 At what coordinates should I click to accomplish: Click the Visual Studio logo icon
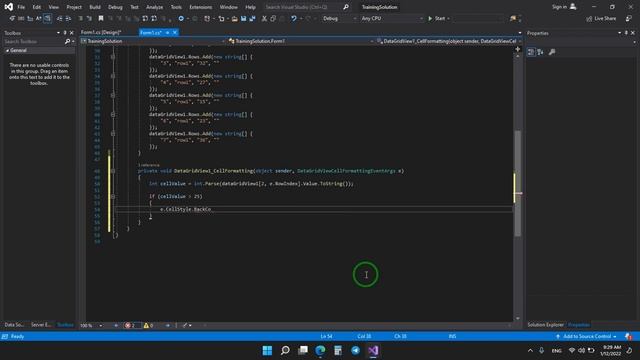tap(8, 7)
